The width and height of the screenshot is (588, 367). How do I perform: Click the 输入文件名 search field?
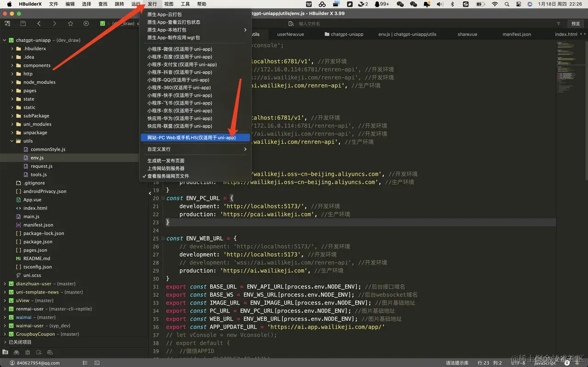tap(310, 23)
